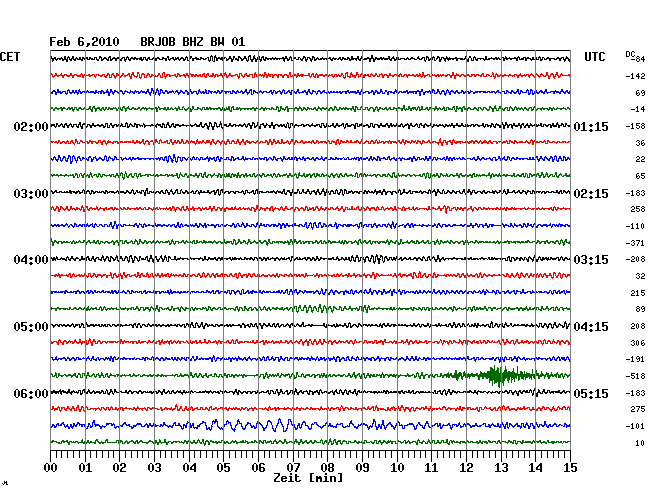Click minute 11 on time axis
This screenshot has width=650, height=494.
tap(431, 468)
